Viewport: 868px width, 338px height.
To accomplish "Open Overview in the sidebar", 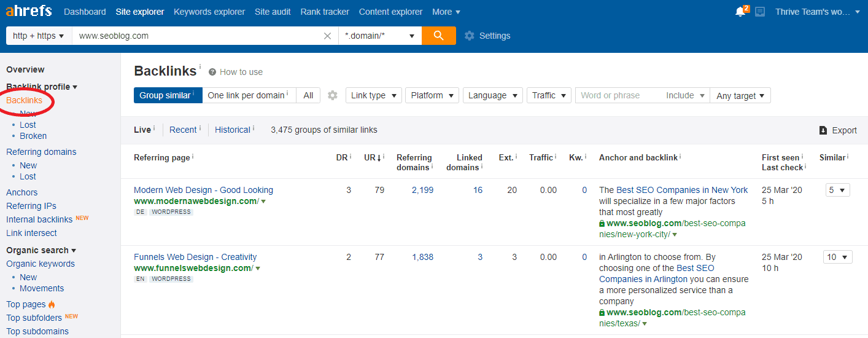I will tap(25, 69).
